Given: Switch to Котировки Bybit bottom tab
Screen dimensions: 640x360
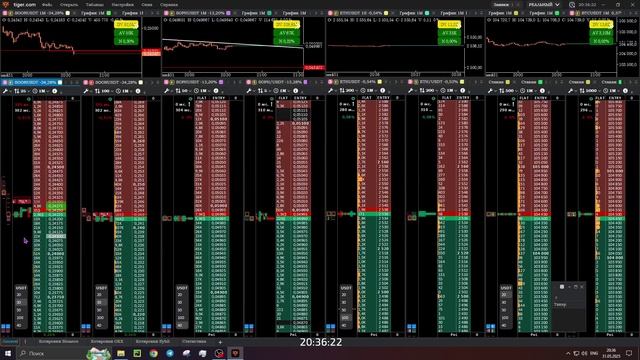Looking at the screenshot, I should tap(153, 341).
